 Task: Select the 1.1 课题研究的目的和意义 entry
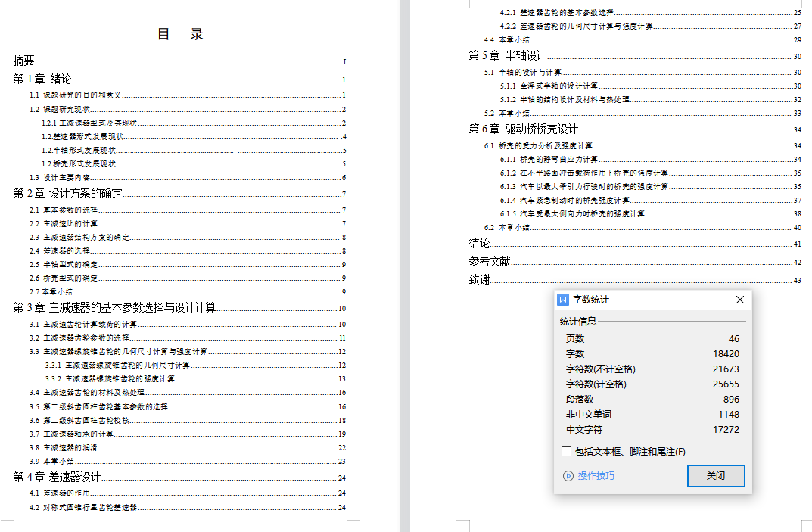(x=76, y=95)
